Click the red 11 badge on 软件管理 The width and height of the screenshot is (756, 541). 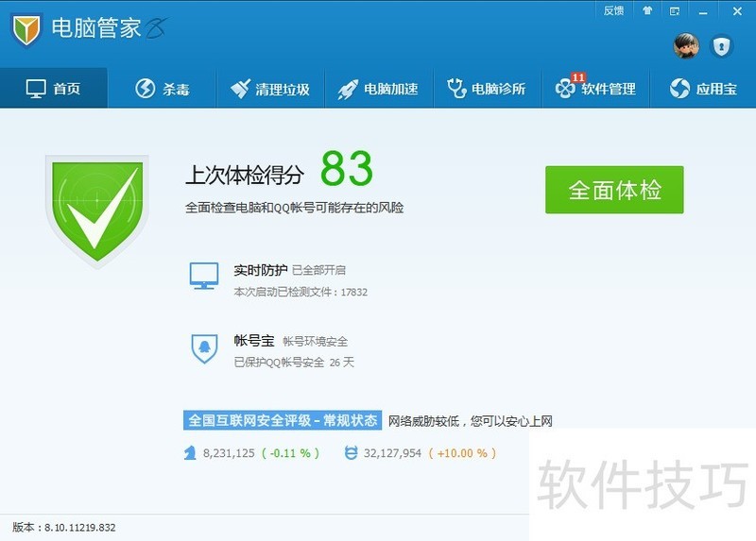(x=578, y=77)
